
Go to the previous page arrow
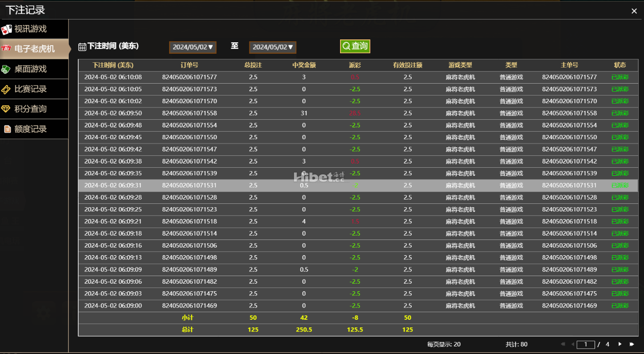[x=573, y=344]
